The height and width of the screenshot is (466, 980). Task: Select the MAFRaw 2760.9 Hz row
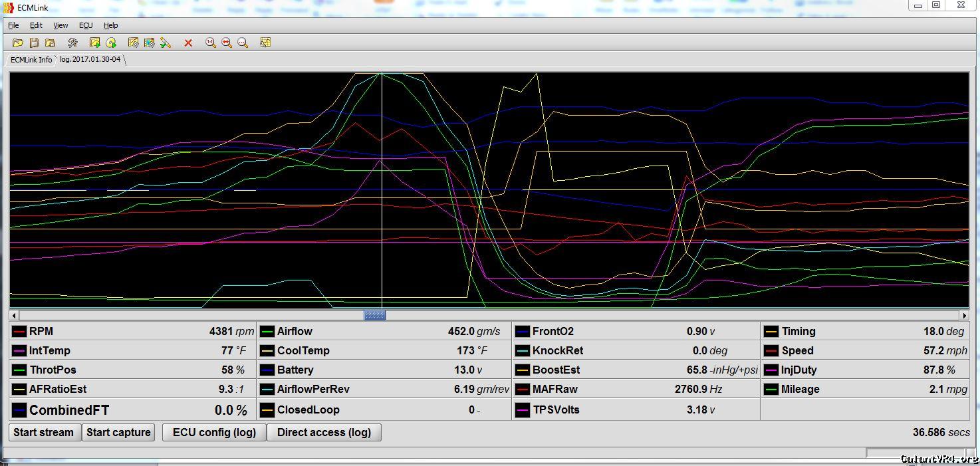(x=636, y=389)
